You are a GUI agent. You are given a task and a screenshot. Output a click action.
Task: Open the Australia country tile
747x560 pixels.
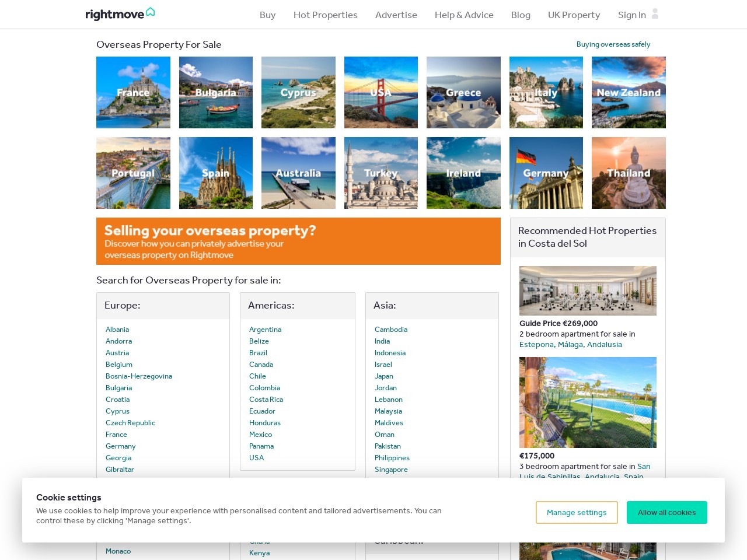[298, 173]
